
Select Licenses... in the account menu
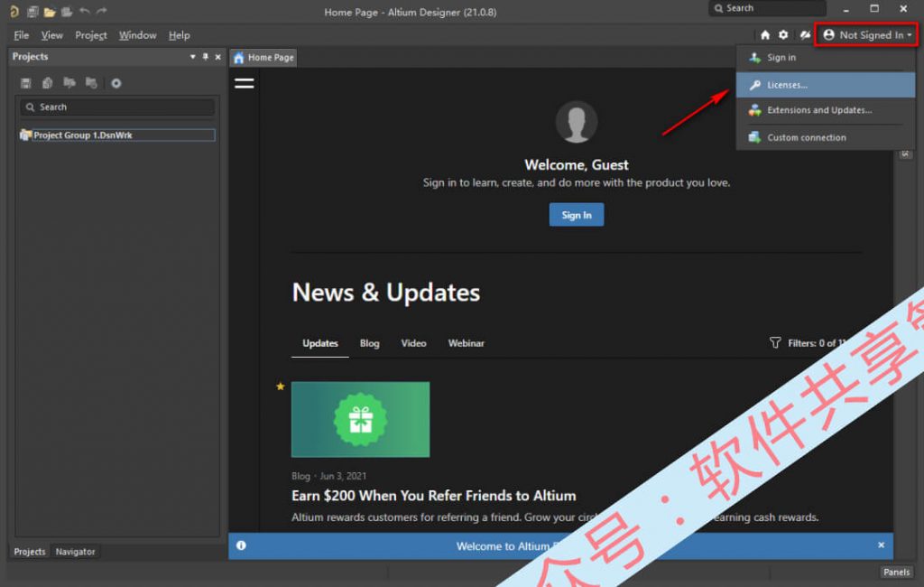(x=826, y=85)
